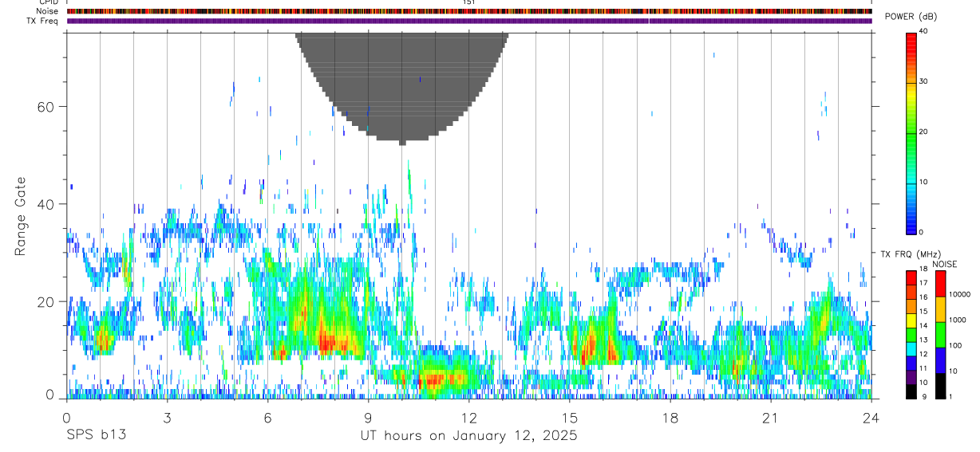Click the TX FRQ (MHz) legend title
The width and height of the screenshot is (980, 452).
tap(910, 254)
